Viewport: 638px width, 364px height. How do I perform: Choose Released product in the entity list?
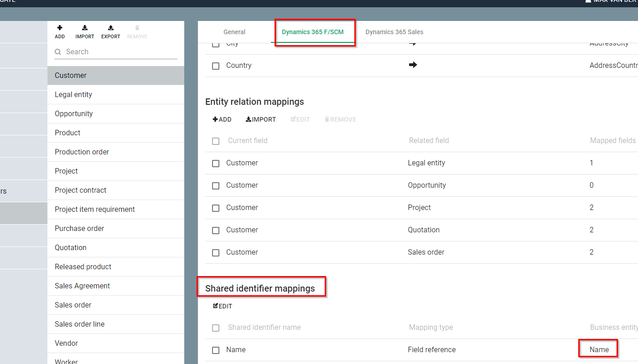[83, 267]
